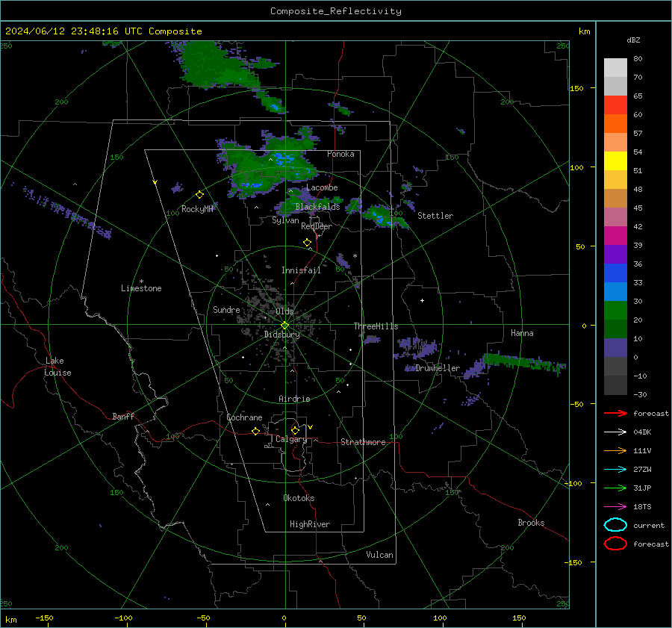Click the RedDeer city label

tap(317, 226)
